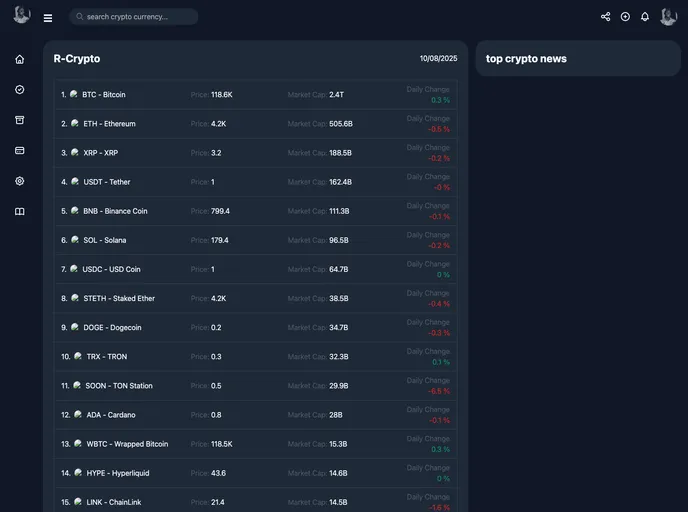Click the Tether coin logo icon
688x512 pixels.
75,181
